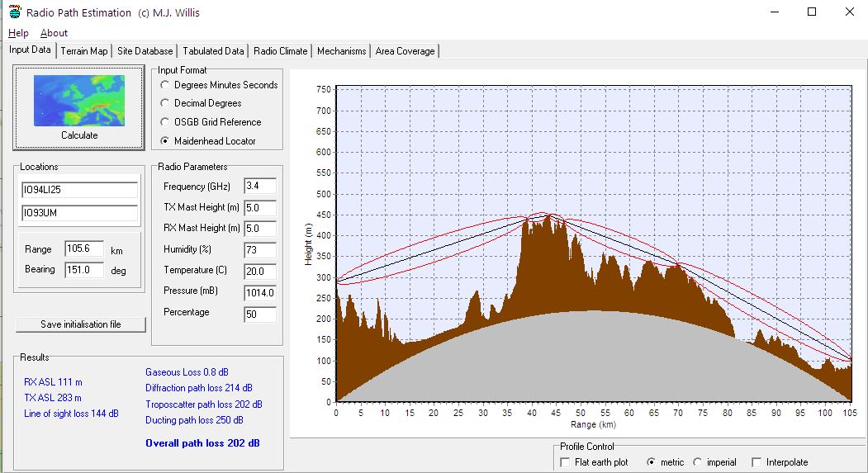The height and width of the screenshot is (473, 868).
Task: Go to the Radio Climate tab
Action: [281, 51]
